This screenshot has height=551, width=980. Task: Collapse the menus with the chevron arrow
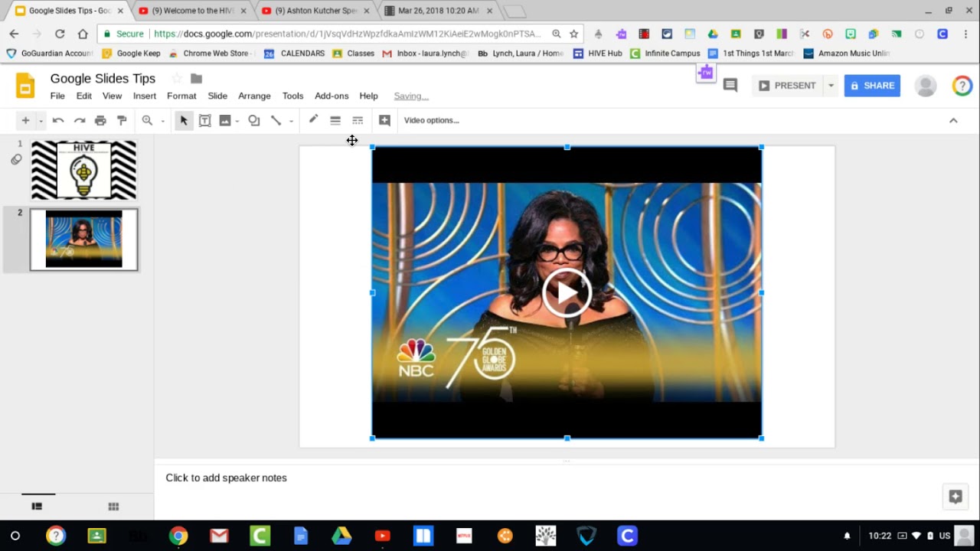click(953, 120)
